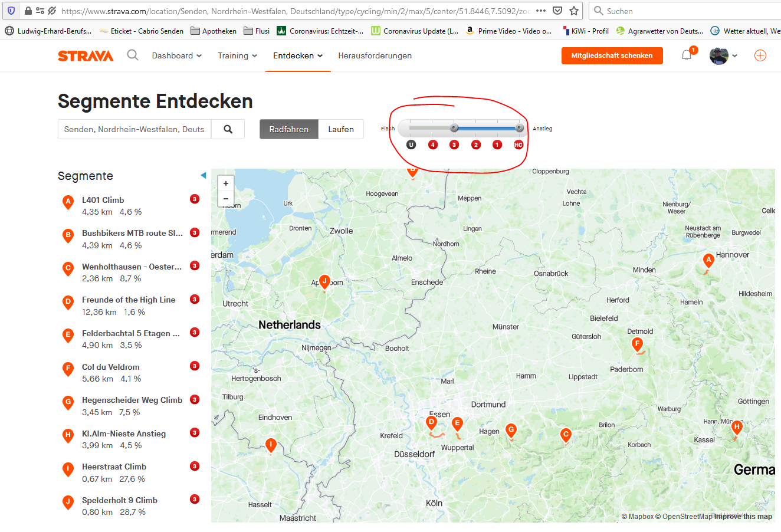Open the notifications bell

click(687, 55)
